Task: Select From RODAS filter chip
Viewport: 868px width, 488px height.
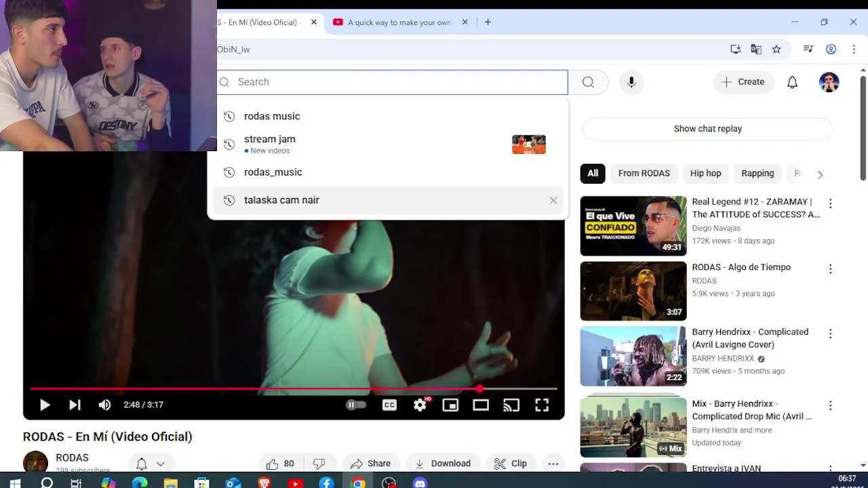Action: [x=644, y=174]
